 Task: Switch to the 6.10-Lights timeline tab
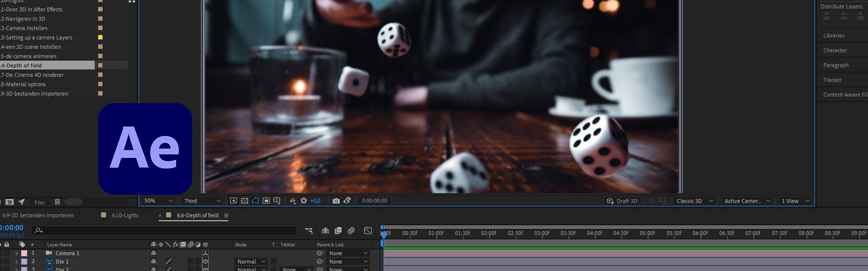pos(125,215)
